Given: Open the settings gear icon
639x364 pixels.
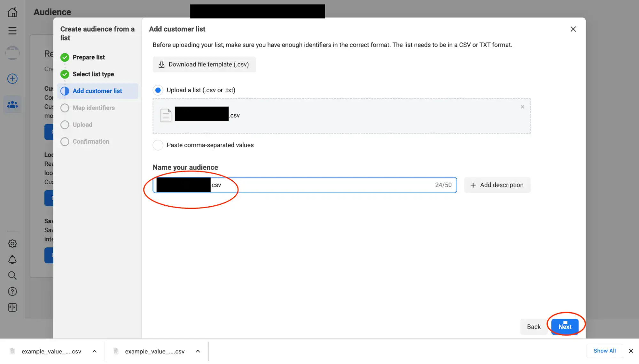Looking at the screenshot, I should (x=12, y=244).
